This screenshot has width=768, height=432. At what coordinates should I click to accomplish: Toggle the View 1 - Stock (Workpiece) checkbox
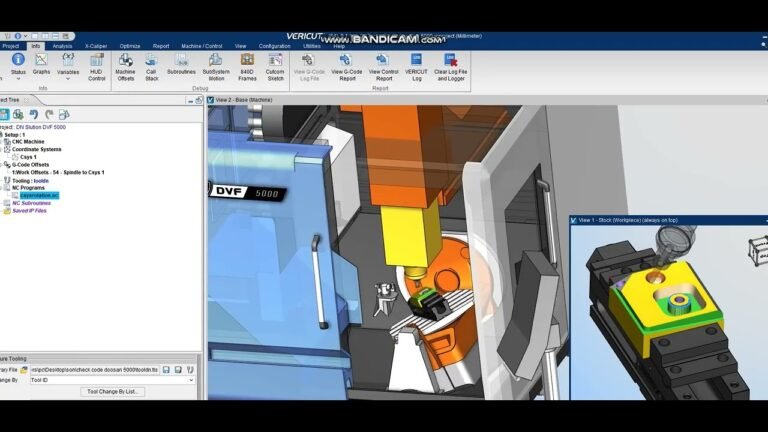(574, 219)
